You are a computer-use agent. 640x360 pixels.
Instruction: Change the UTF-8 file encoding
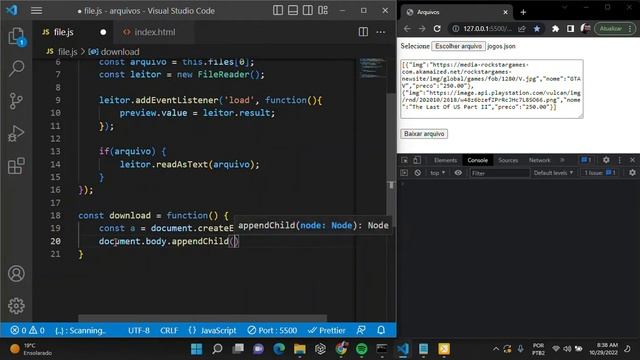pyautogui.click(x=139, y=330)
